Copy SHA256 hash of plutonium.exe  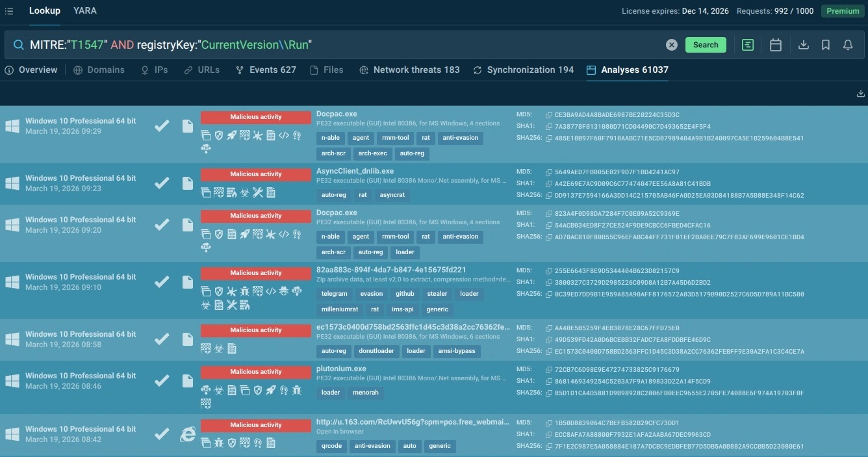[x=549, y=393]
